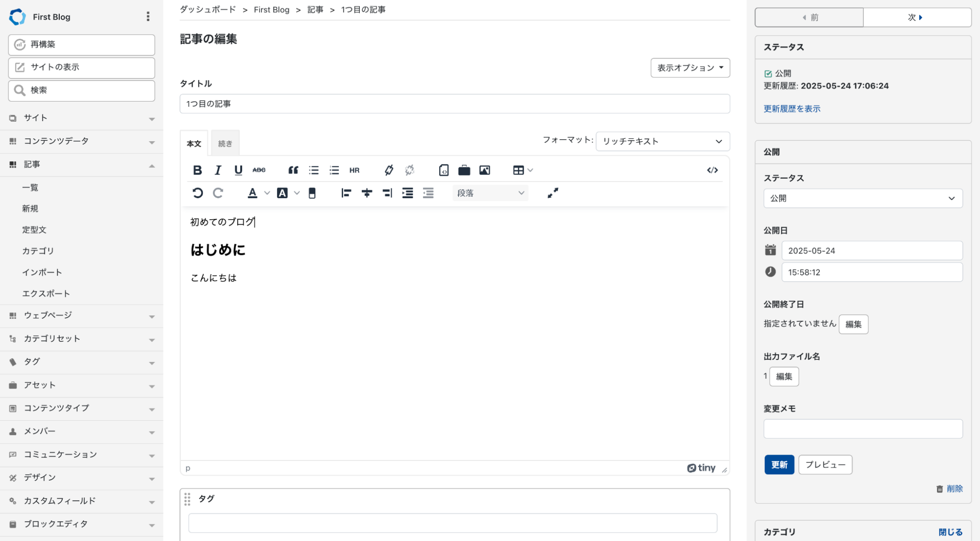980x541 pixels.
Task: Click the 変更メモ input field
Action: [862, 429]
